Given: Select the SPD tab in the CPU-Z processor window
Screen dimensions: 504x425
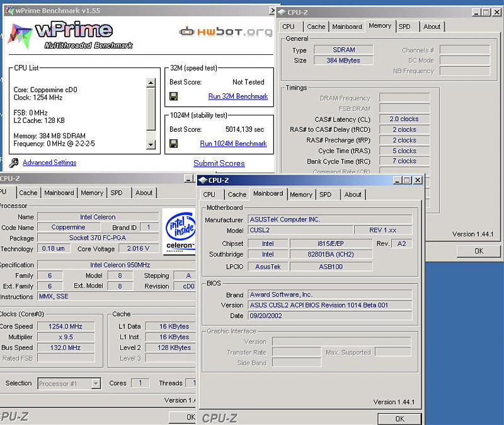Looking at the screenshot, I should (117, 193).
